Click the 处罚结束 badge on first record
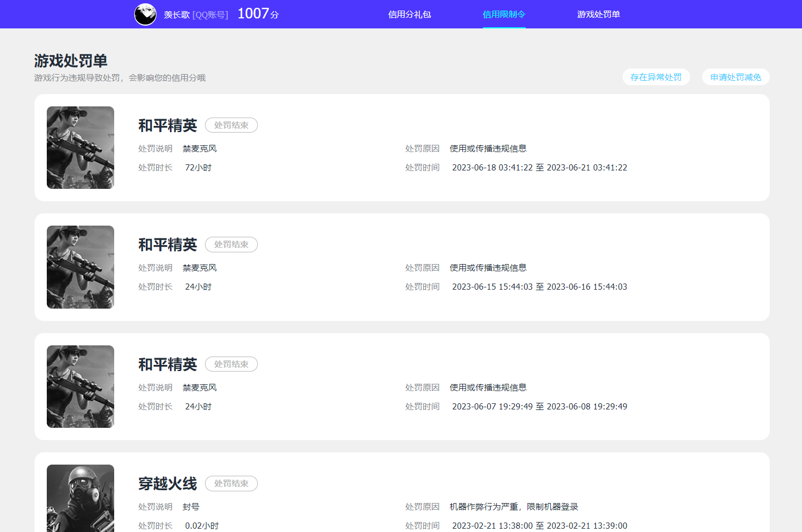The height and width of the screenshot is (532, 802). tap(231, 125)
